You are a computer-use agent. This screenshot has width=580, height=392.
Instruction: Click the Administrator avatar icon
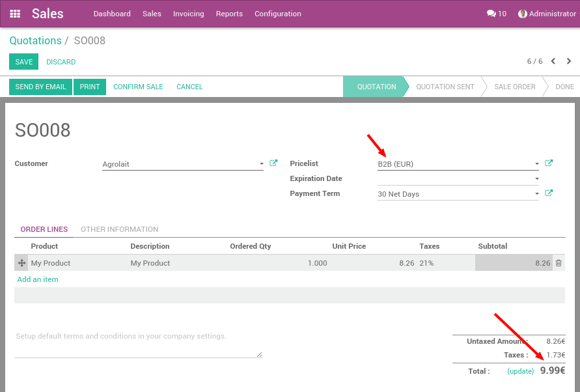[x=521, y=14]
